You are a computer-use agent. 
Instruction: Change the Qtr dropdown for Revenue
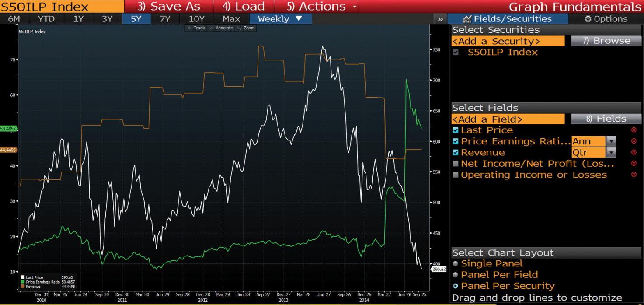611,152
